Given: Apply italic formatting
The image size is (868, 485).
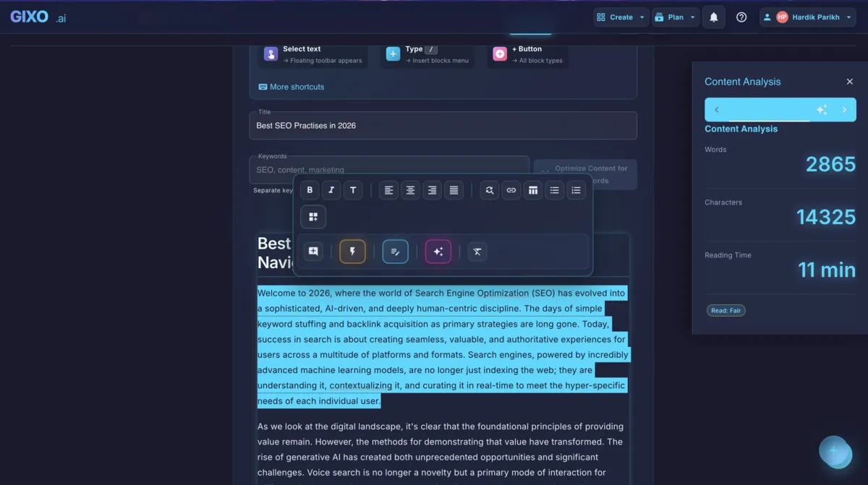Looking at the screenshot, I should 331,189.
